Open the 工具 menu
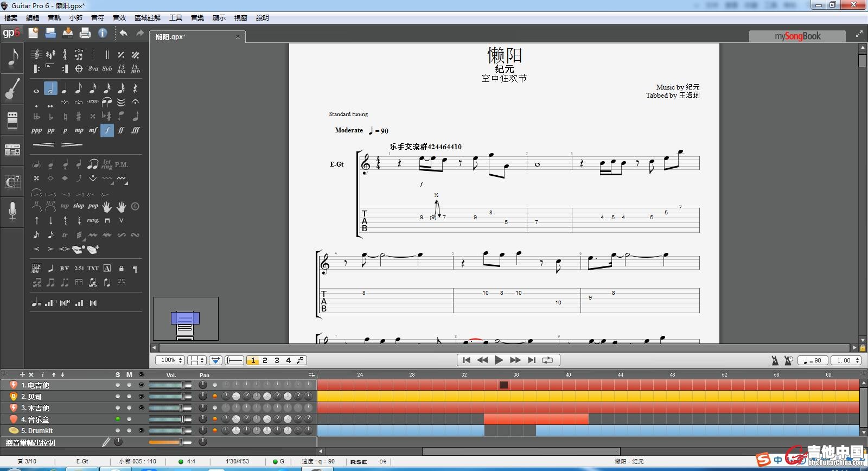The height and width of the screenshot is (471, 868). [175, 18]
